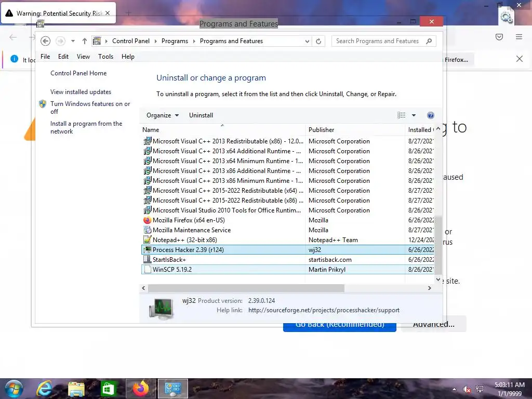This screenshot has width=532, height=399.
Task: Select Visual C++ 2013 x86 Minimum Runtime
Action: coord(287,180)
